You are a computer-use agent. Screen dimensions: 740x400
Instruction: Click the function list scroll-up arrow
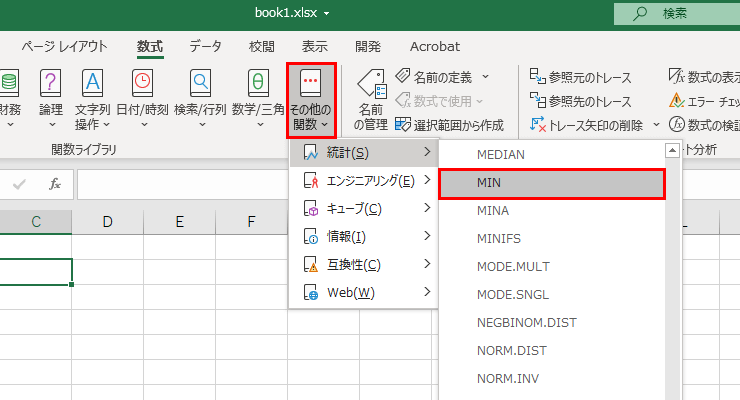[x=672, y=150]
